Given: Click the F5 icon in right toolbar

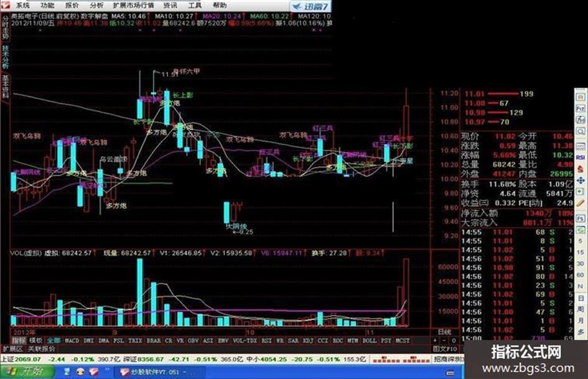Looking at the screenshot, I should [x=580, y=218].
